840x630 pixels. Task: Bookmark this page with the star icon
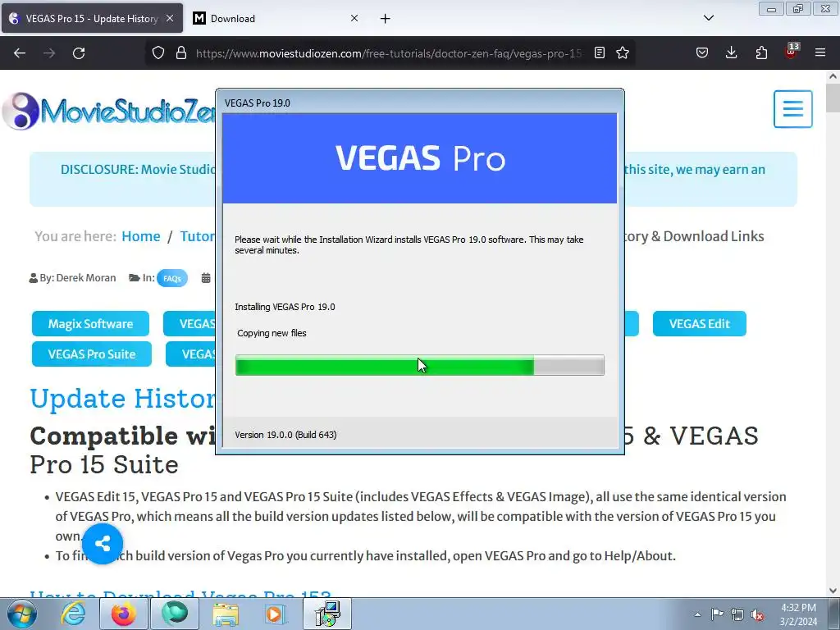622,52
